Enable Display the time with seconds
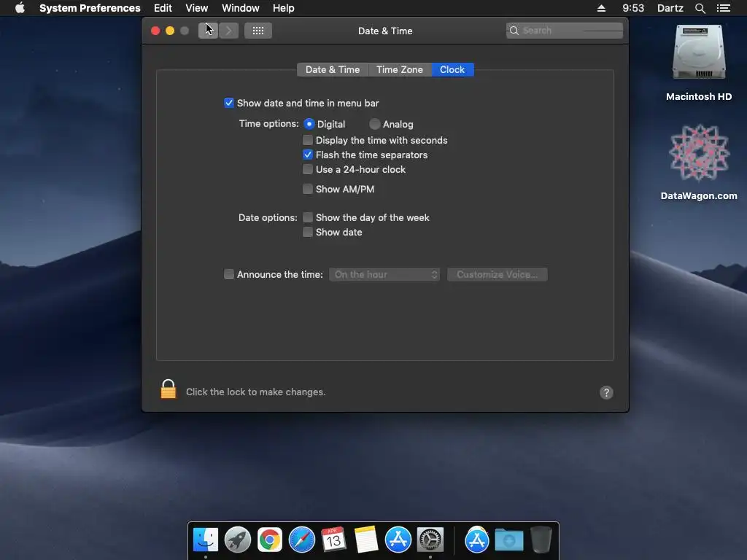The width and height of the screenshot is (747, 560). pyautogui.click(x=308, y=140)
